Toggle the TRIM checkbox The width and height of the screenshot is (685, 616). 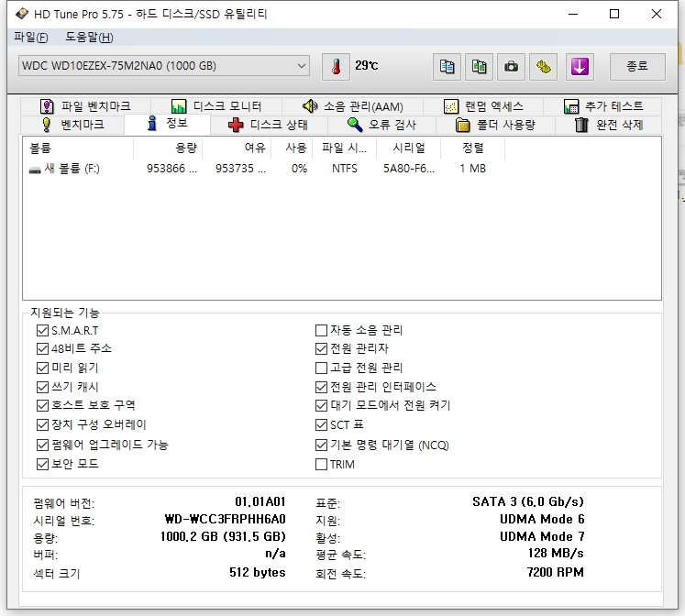(x=321, y=464)
